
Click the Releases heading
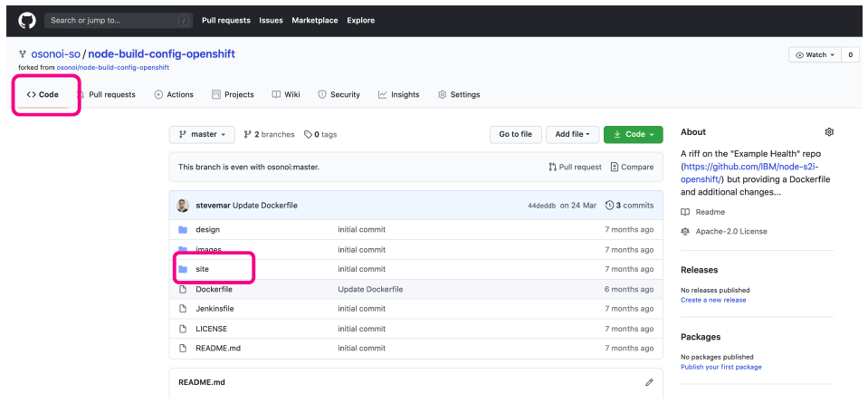699,270
